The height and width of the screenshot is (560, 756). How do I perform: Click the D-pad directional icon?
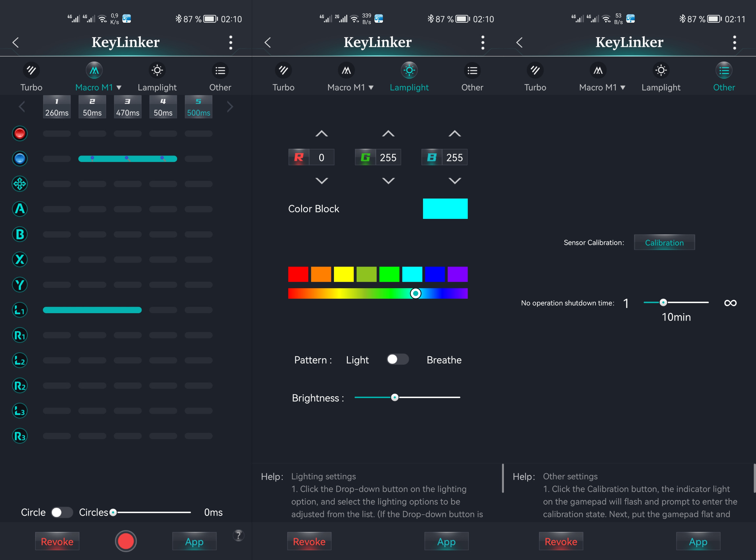click(x=20, y=184)
